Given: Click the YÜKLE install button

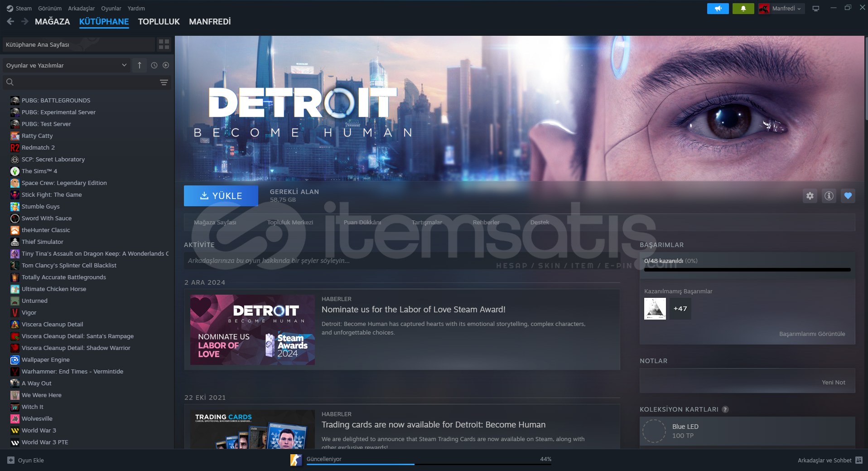Looking at the screenshot, I should coord(221,196).
